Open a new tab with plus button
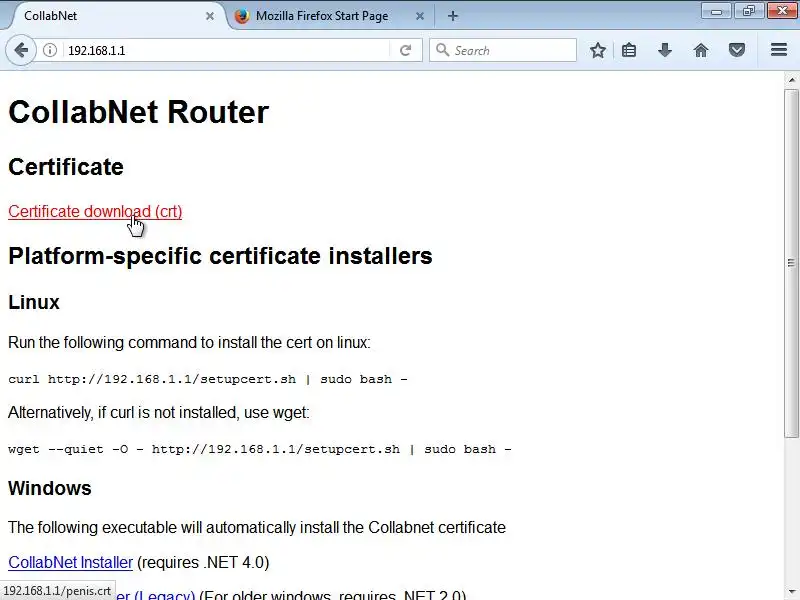This screenshot has width=800, height=600. click(x=453, y=16)
